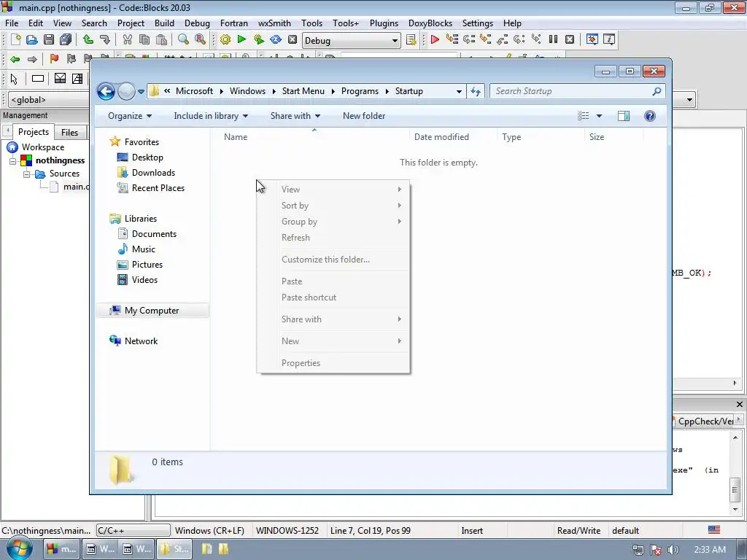Click Explorer refresh address button
The image size is (747, 560).
tap(476, 91)
